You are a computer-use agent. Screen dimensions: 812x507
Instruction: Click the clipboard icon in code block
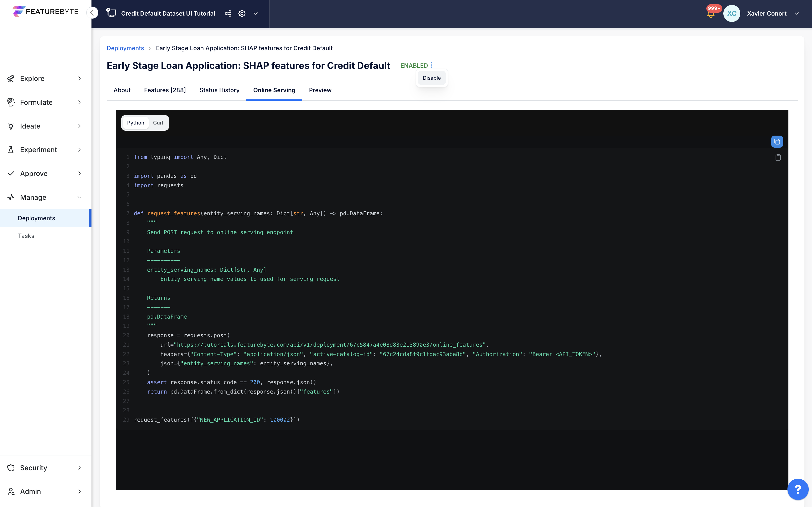(x=778, y=157)
